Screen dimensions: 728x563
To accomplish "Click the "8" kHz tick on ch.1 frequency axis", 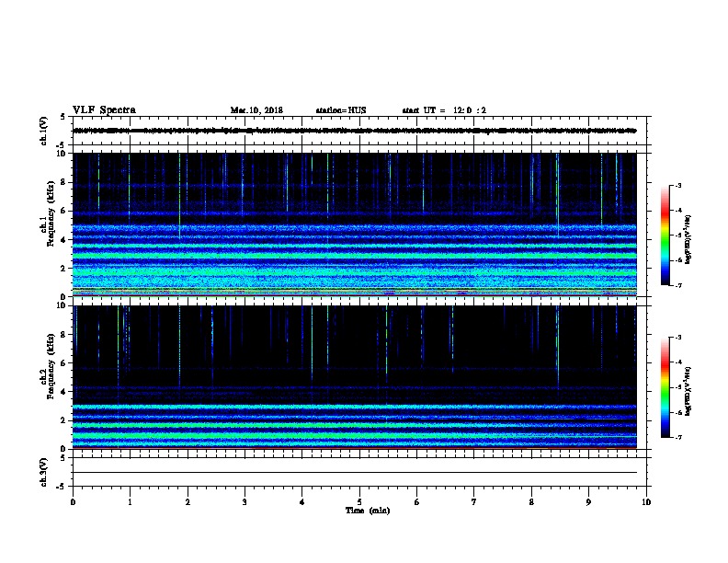I will (x=63, y=182).
